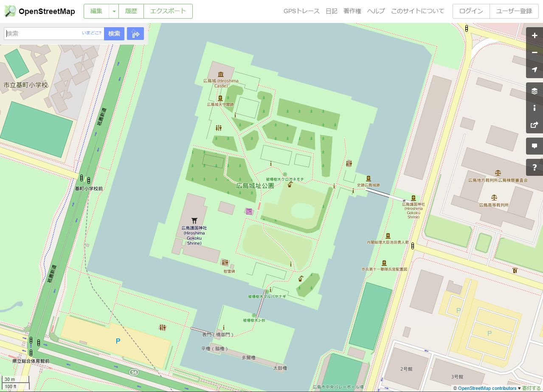543x392 pixels.
Task: Click the Hiroshima Castle museum icon
Action: 220,75
